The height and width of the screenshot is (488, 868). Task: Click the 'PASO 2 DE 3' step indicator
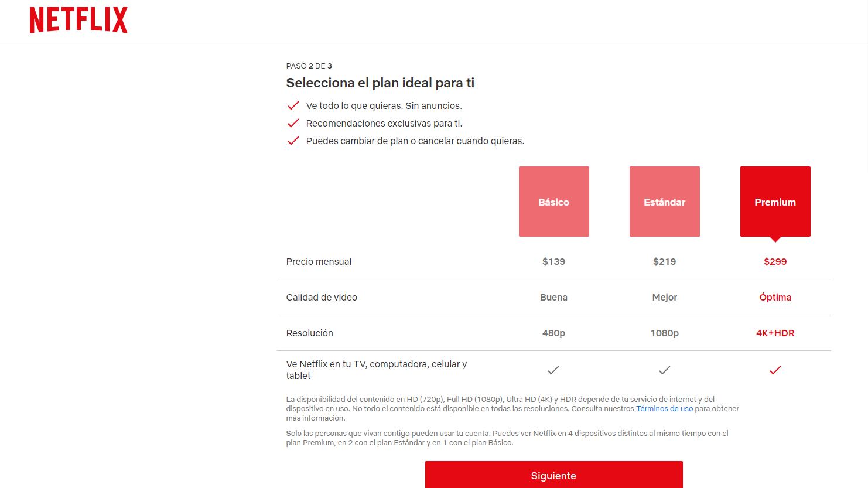[308, 66]
